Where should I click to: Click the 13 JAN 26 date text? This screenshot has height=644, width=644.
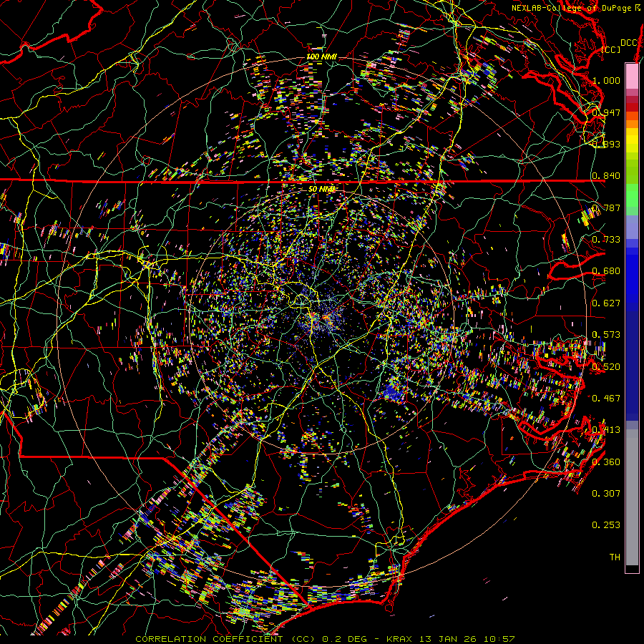[449, 639]
